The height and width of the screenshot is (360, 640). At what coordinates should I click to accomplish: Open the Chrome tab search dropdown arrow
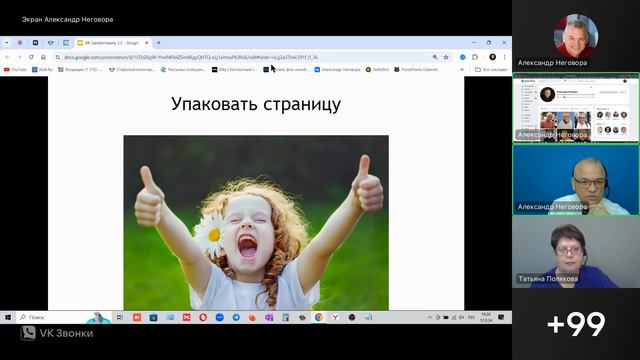7,43
